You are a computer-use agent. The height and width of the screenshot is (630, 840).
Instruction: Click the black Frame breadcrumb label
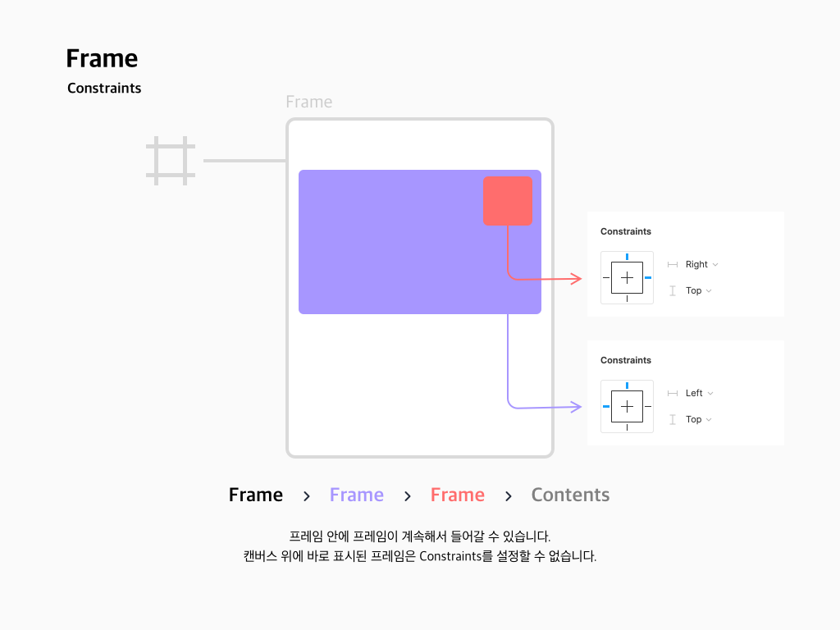pyautogui.click(x=256, y=495)
